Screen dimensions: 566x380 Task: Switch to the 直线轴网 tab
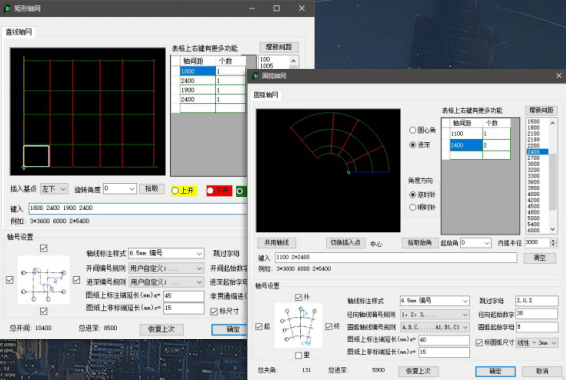point(19,32)
